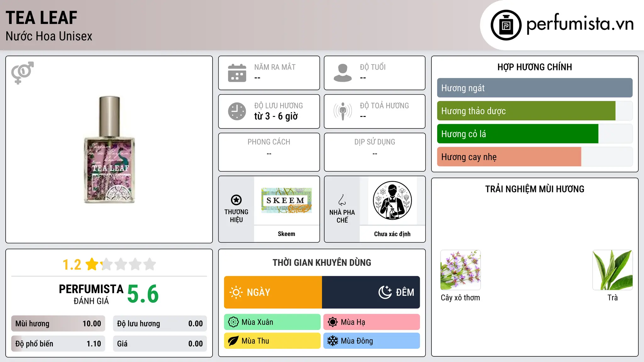Viewport: 644px width, 362px height.
Task: Click the Mùi hương 10.00 score row
Action: pyautogui.click(x=58, y=324)
